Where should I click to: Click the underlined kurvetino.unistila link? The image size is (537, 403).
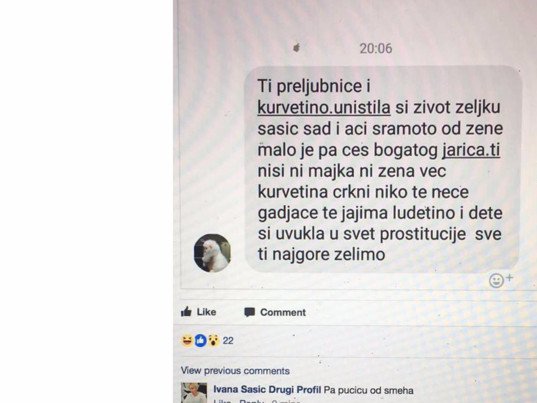tap(324, 108)
